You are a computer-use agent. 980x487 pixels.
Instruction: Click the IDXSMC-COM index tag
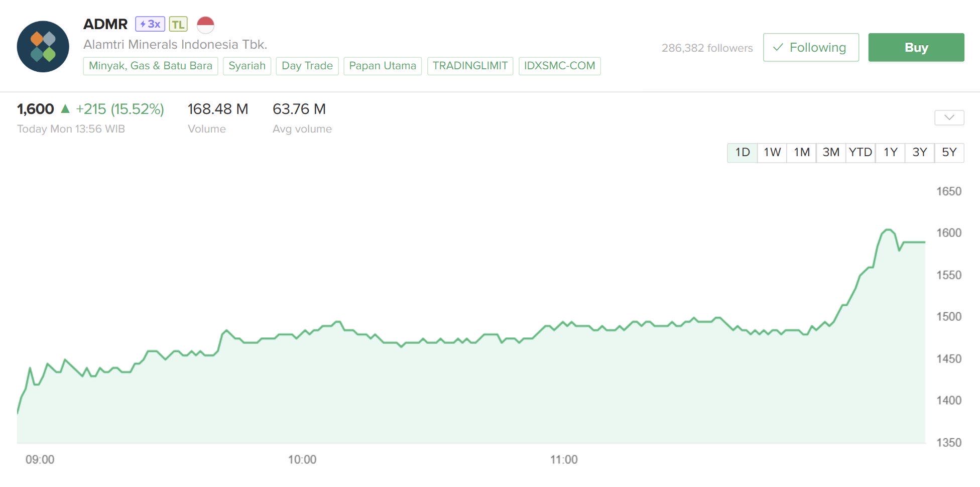tap(559, 66)
